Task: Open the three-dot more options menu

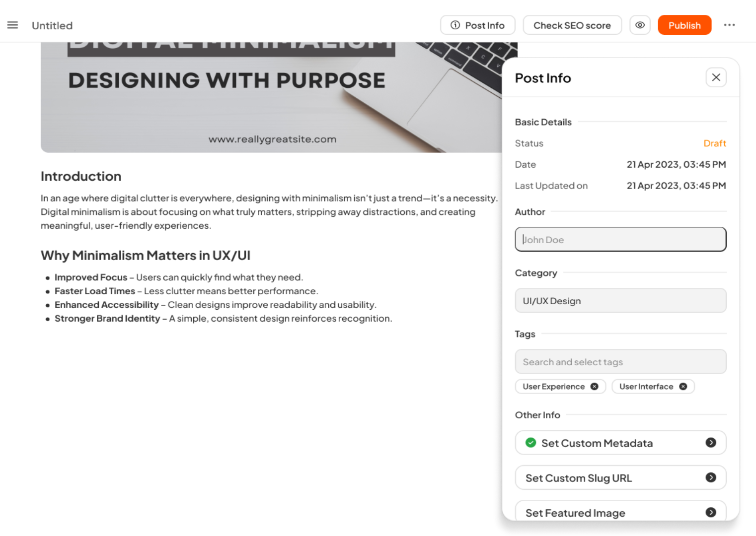Action: (x=729, y=25)
